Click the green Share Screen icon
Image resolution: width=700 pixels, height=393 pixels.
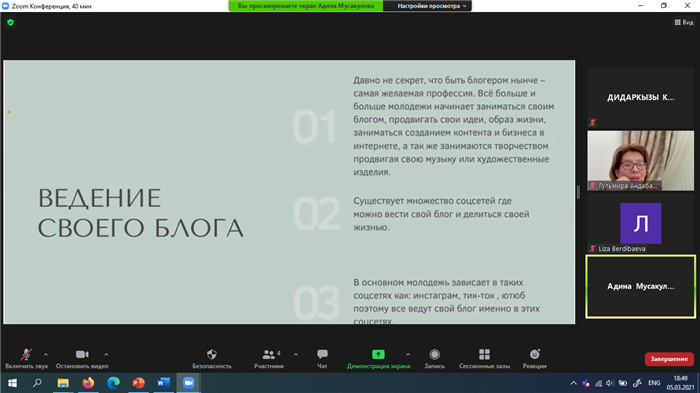[x=378, y=354]
